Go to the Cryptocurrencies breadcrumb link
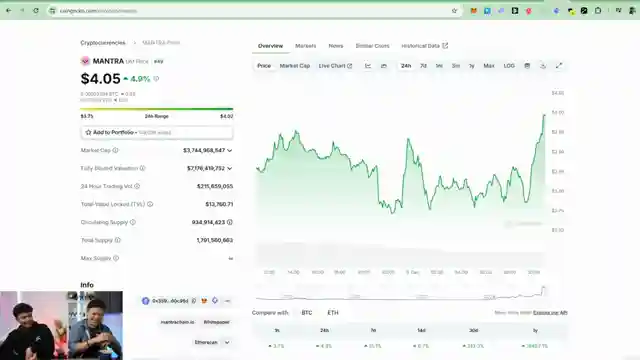The image size is (640, 360). click(103, 42)
